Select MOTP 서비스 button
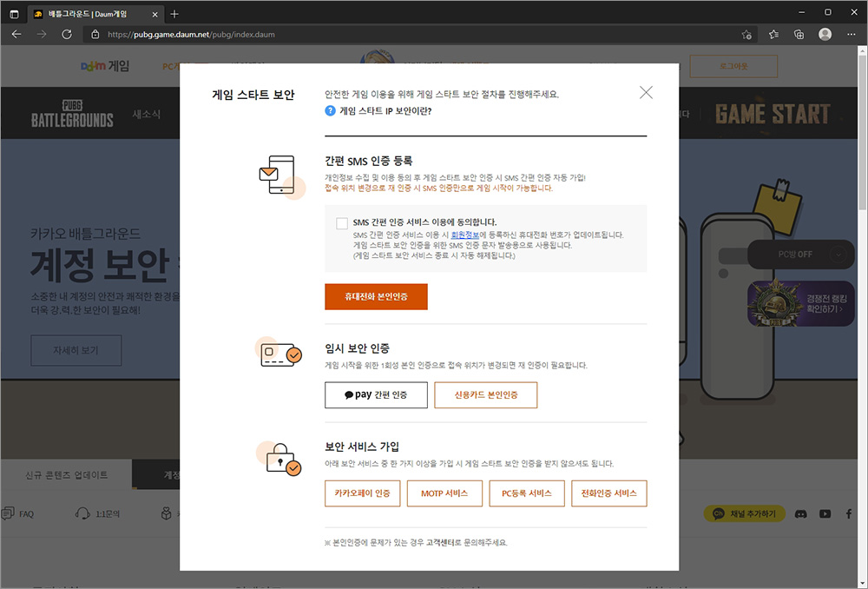 click(x=444, y=493)
